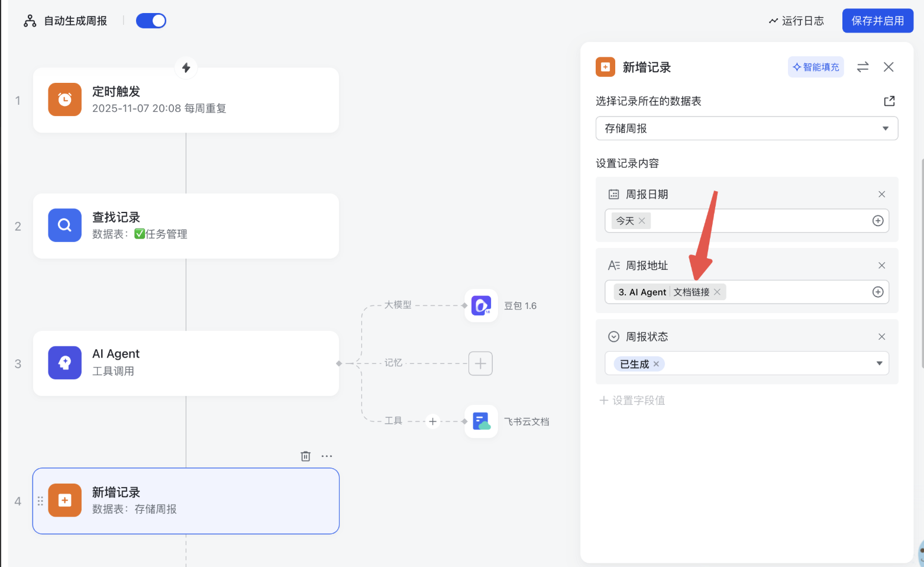
Task: Click the 保存并启用 button
Action: coord(877,21)
